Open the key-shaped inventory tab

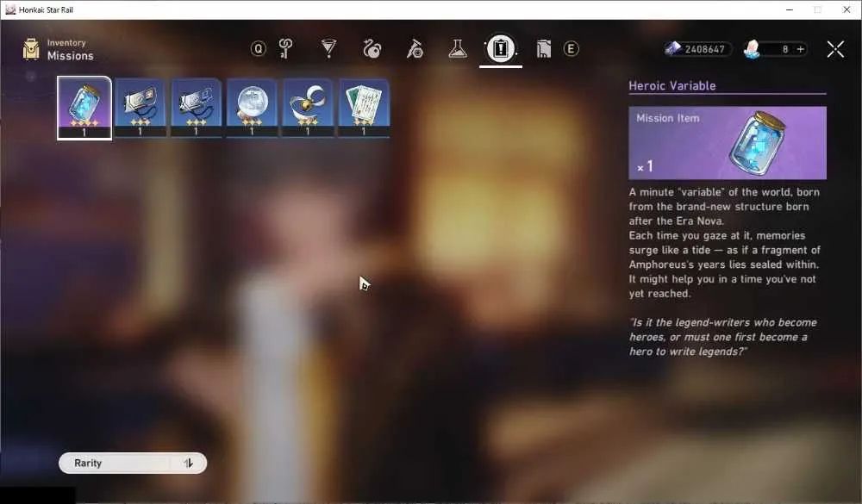(285, 49)
